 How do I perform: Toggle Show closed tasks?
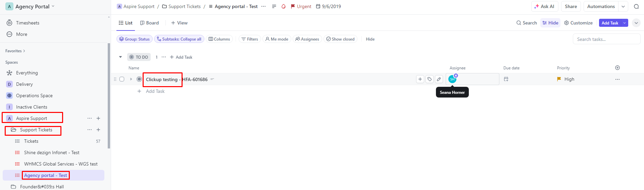click(340, 39)
